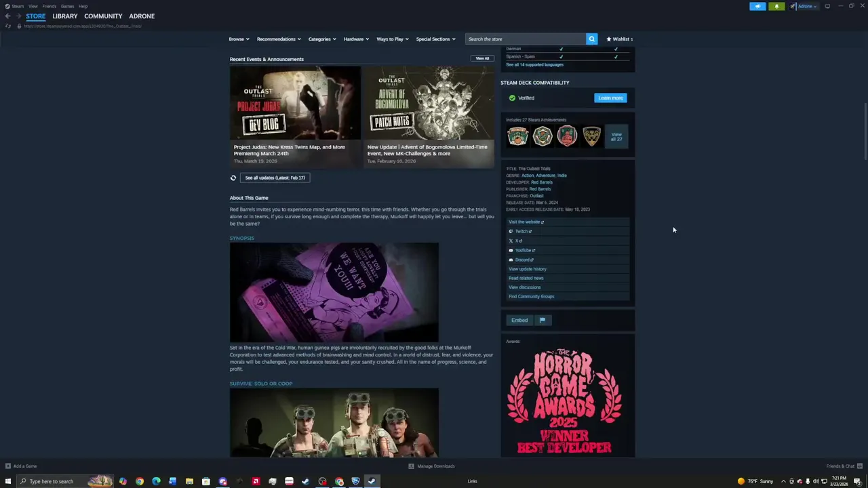The image size is (868, 488).
Task: Switch to the COMMUNITY tab
Action: click(x=103, y=16)
